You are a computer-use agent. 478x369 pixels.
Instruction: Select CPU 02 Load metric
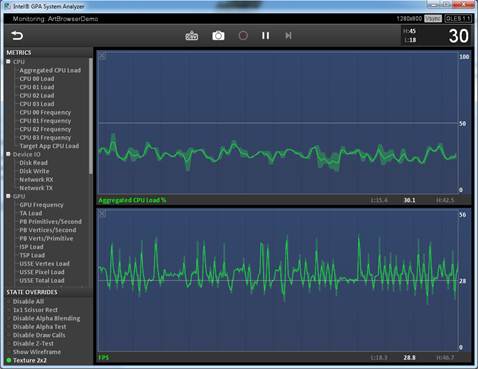[37, 95]
